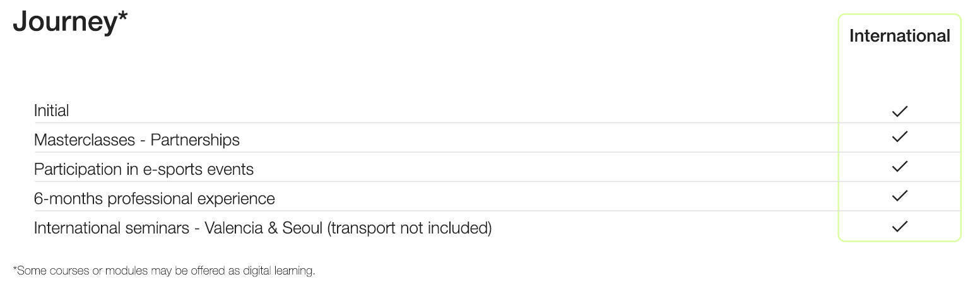The image size is (980, 296).
Task: Click the Journey* heading
Action: (70, 22)
